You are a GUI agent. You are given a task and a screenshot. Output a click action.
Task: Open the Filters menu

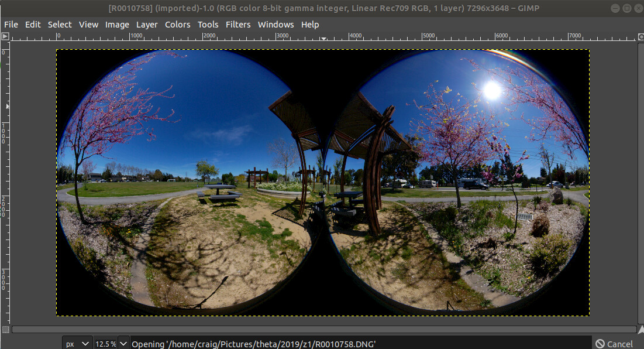(x=238, y=25)
